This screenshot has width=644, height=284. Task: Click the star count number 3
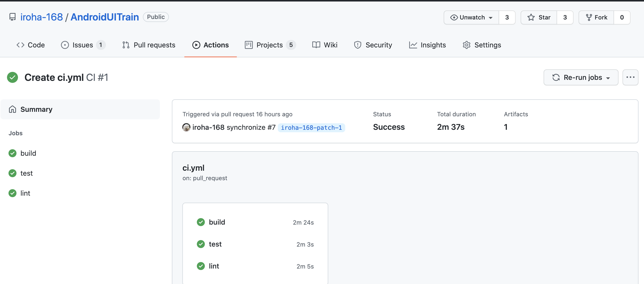565,17
